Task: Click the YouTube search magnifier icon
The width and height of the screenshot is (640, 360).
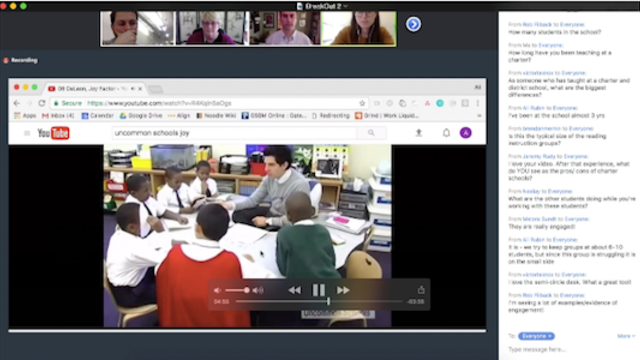Action: tap(371, 133)
